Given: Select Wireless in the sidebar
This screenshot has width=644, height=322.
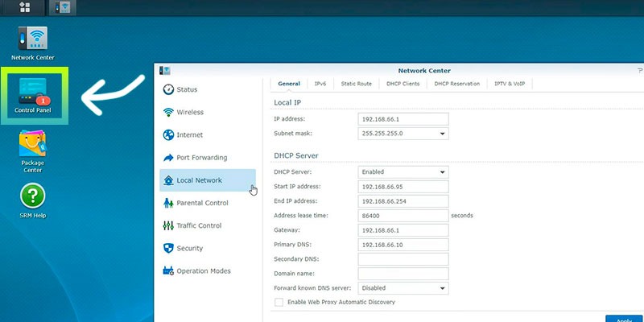Looking at the screenshot, I should [208, 112].
